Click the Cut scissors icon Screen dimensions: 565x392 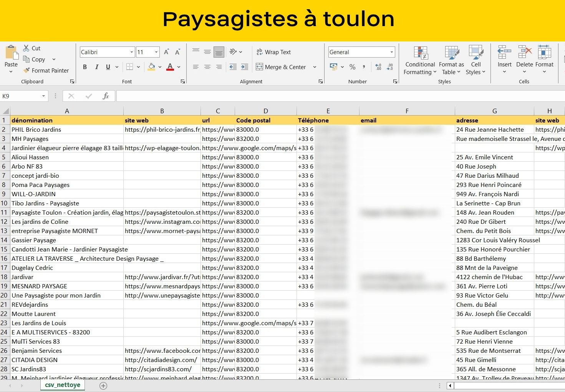pos(27,48)
